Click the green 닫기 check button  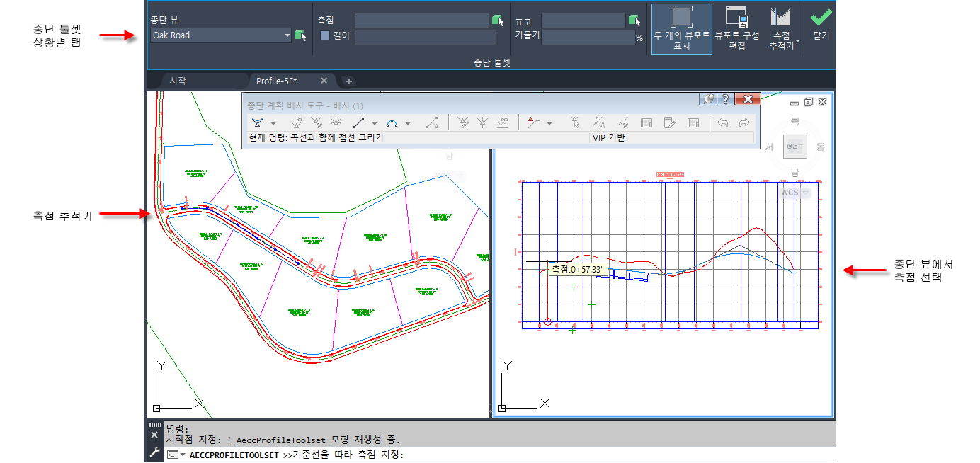click(821, 23)
